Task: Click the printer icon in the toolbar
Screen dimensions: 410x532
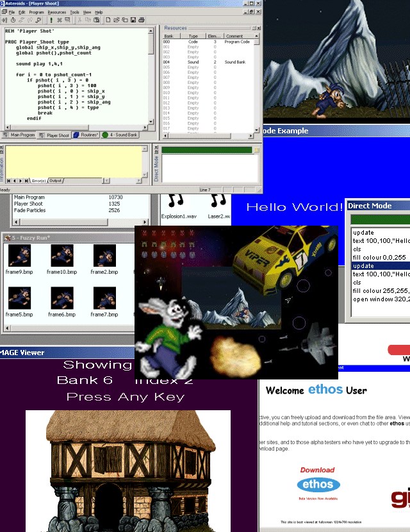Action: pos(142,21)
